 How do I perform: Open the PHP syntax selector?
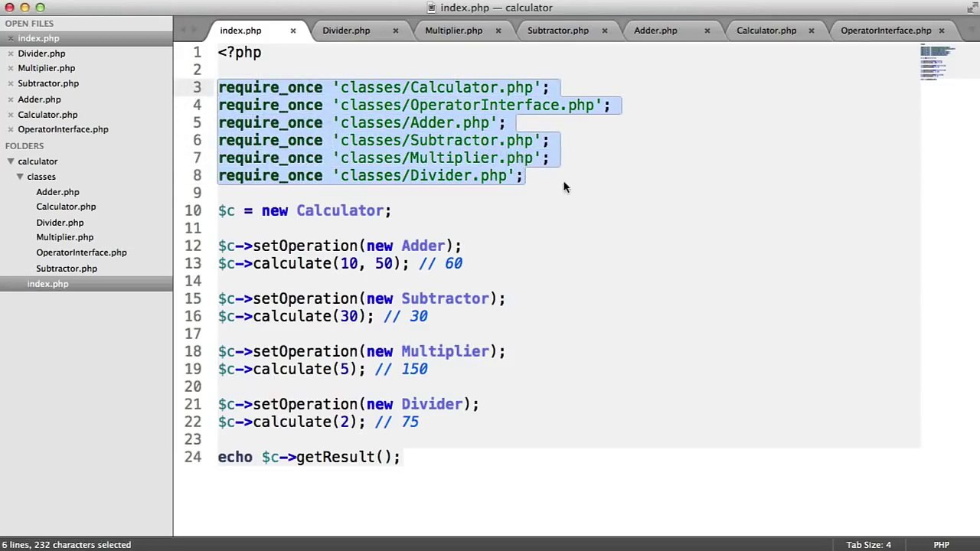941,545
